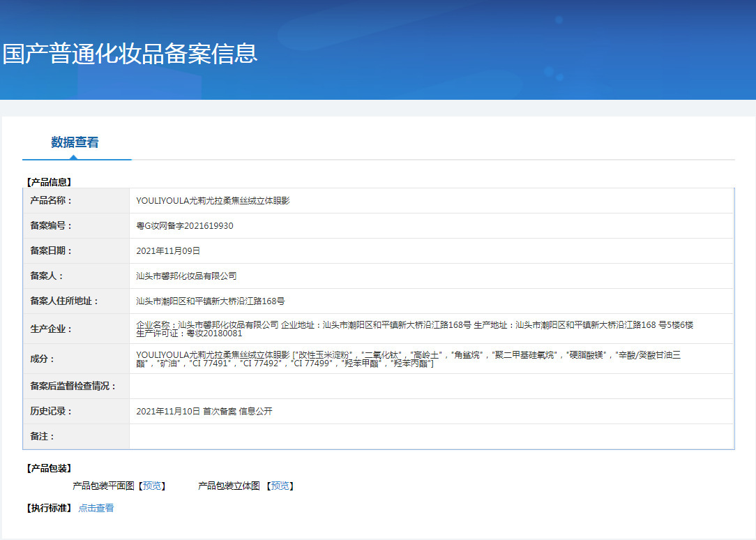Click the 备案人住所地址 address text
Image resolution: width=756 pixels, height=540 pixels.
(x=210, y=301)
